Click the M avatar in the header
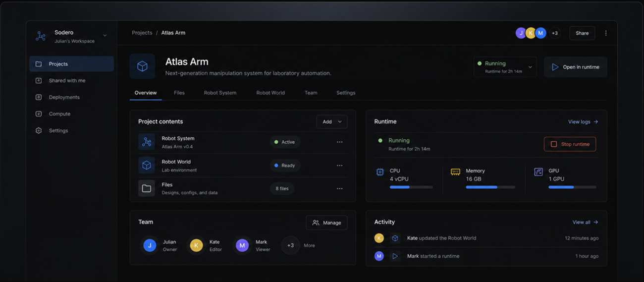Viewport: 644px width, 282px height. 541,33
